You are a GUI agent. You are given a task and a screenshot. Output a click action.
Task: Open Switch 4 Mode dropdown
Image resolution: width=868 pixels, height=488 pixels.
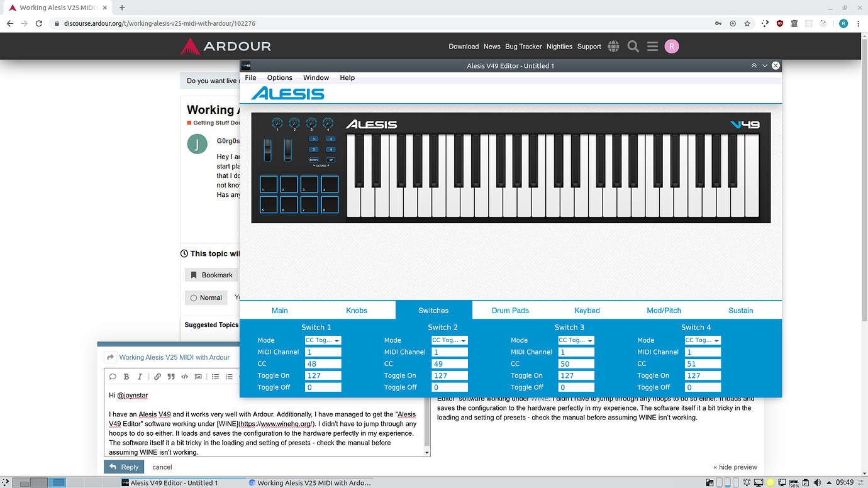[x=703, y=340]
